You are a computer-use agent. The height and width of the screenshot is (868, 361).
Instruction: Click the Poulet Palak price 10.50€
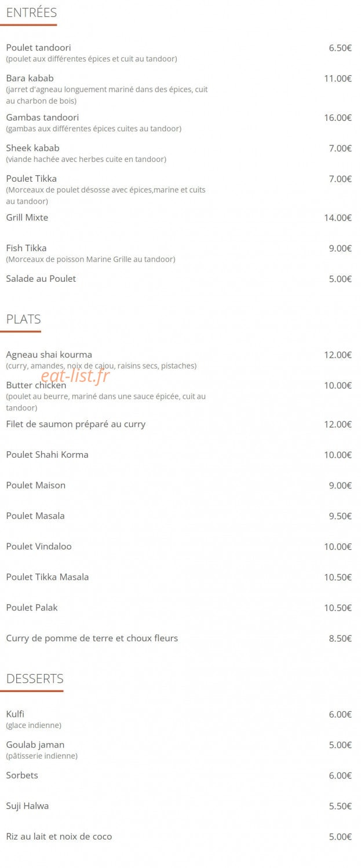coord(338,608)
